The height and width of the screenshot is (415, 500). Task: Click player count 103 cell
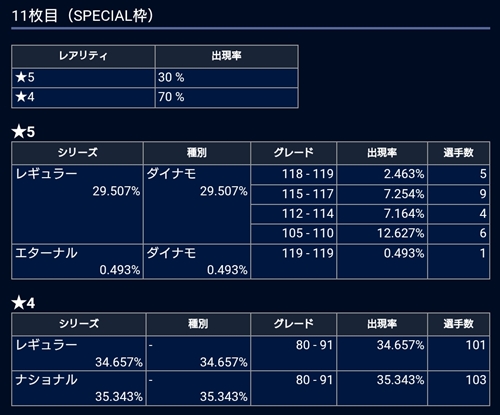459,388
